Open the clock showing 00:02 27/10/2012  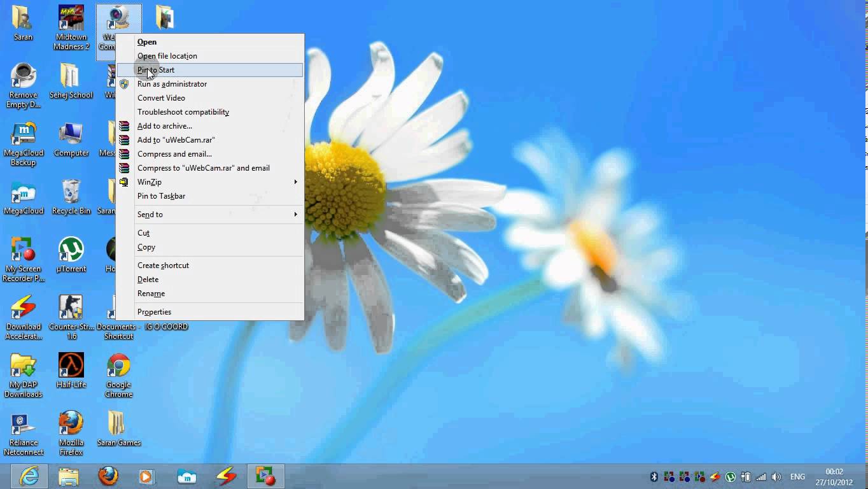(834, 477)
